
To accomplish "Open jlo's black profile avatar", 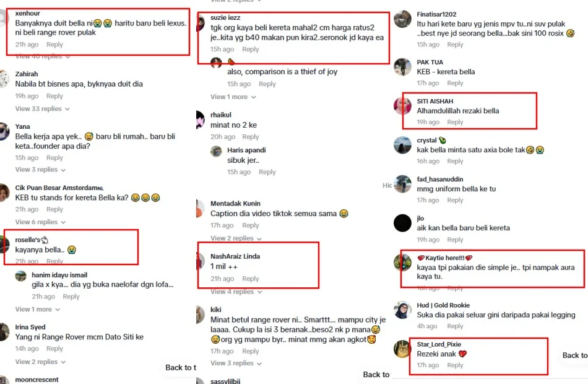I will click(402, 223).
